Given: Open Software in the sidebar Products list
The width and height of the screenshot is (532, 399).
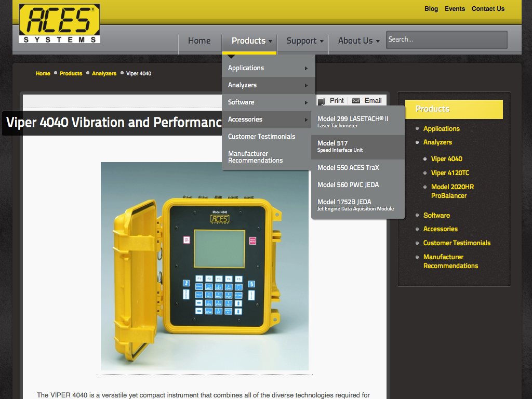Looking at the screenshot, I should [436, 216].
